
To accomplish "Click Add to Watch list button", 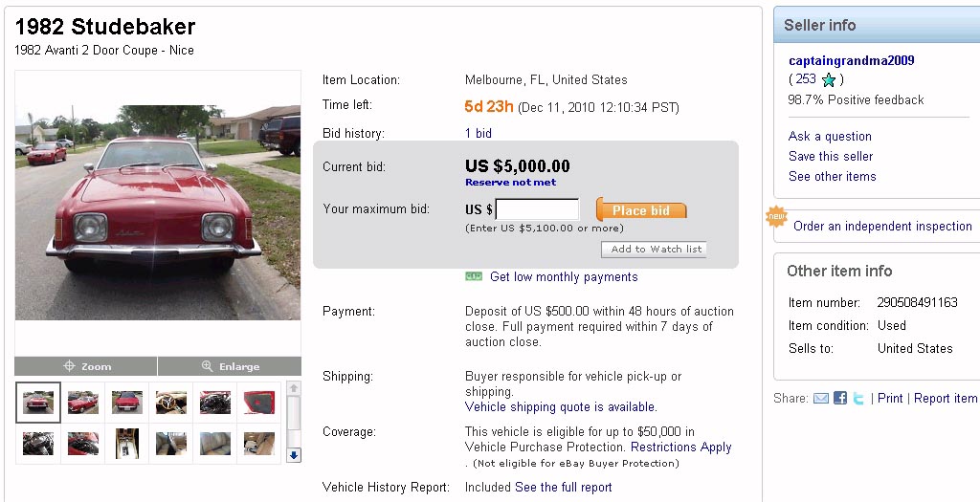I will pyautogui.click(x=655, y=250).
